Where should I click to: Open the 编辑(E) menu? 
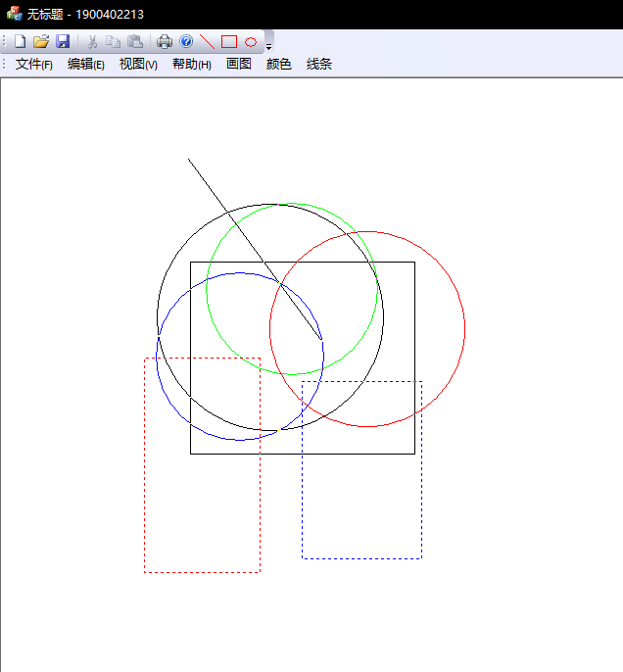pyautogui.click(x=85, y=65)
